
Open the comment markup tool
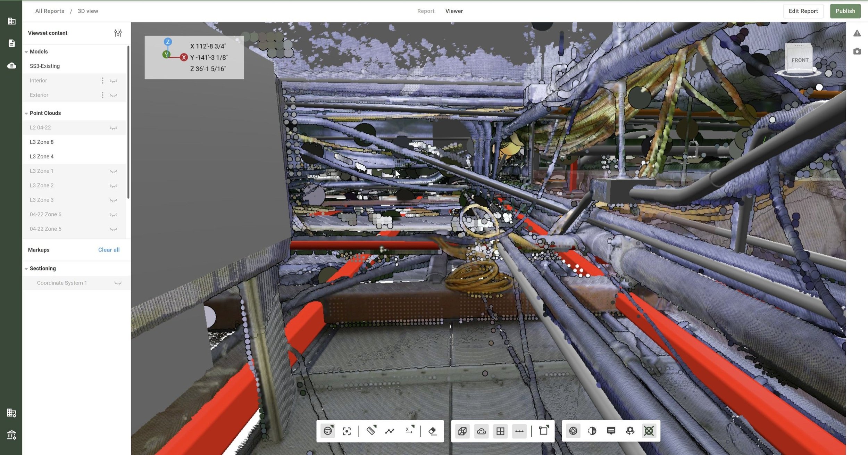(611, 431)
